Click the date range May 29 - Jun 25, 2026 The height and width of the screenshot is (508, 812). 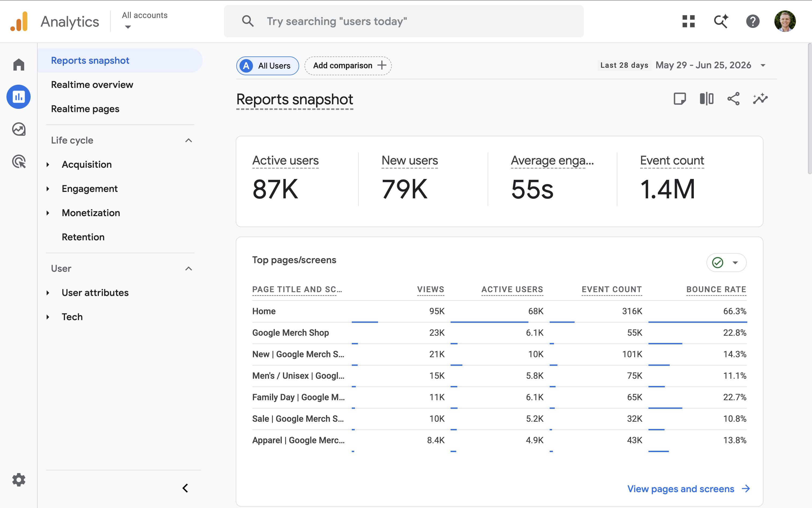[703, 65]
